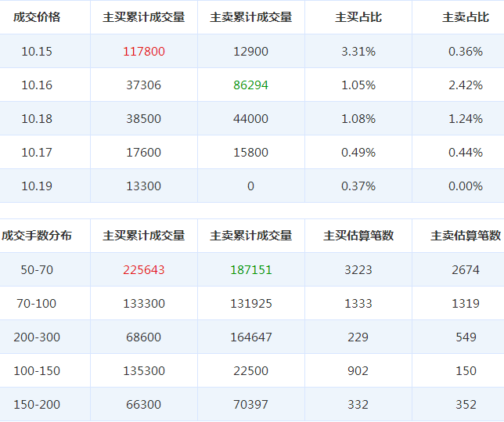Click the percentage 2.42%
The image size is (504, 422).
466,85
